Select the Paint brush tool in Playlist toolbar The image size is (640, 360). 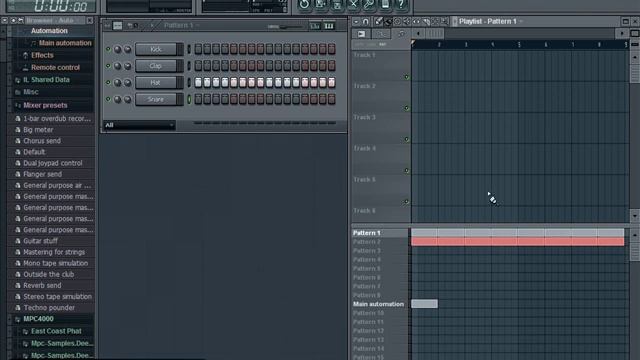[388, 21]
